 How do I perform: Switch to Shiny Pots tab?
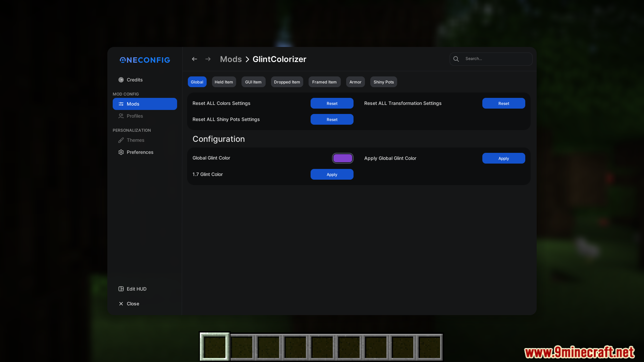(x=384, y=82)
